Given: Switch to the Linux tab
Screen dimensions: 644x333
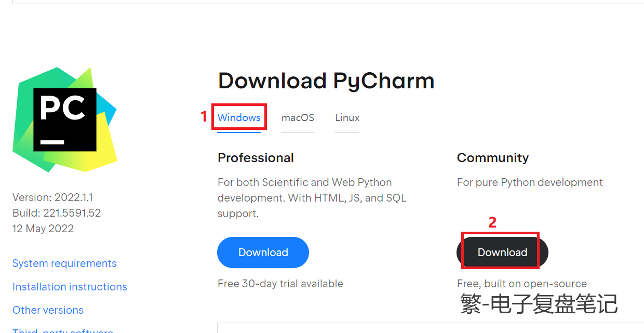Looking at the screenshot, I should pos(347,117).
